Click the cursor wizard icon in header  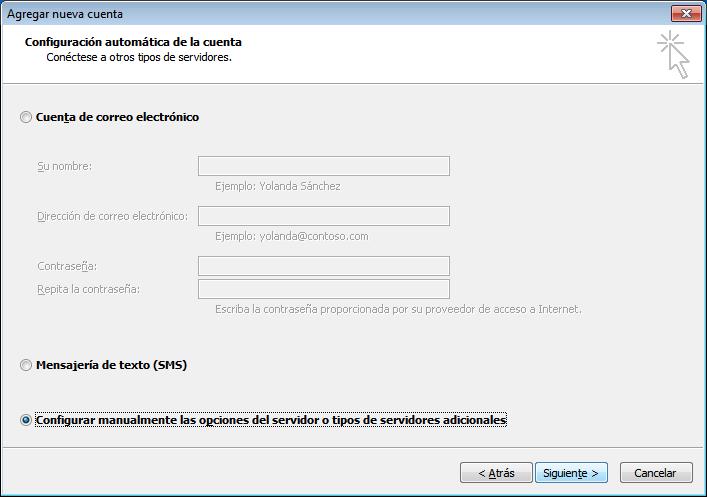[674, 55]
